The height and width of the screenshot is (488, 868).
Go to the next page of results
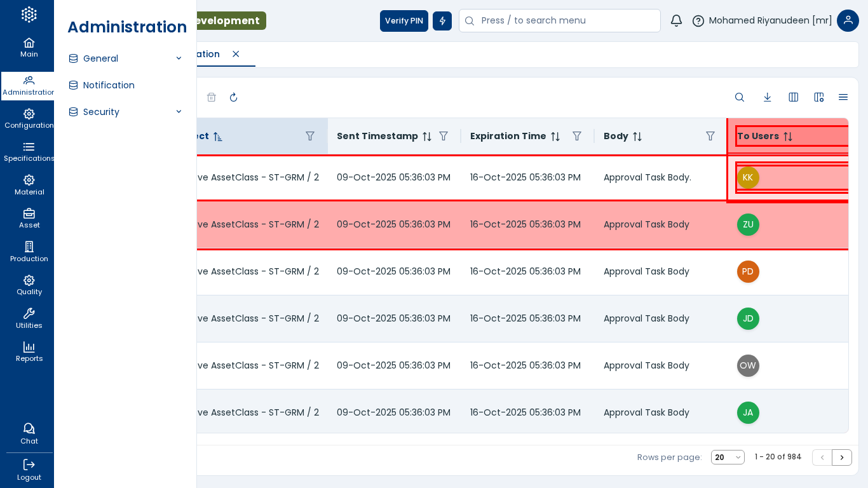pyautogui.click(x=842, y=457)
